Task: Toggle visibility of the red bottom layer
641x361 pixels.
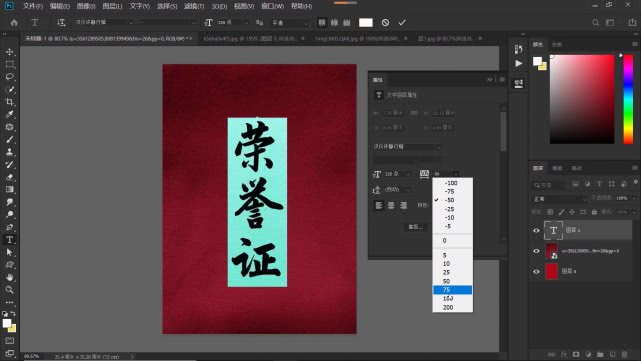Action: click(536, 271)
